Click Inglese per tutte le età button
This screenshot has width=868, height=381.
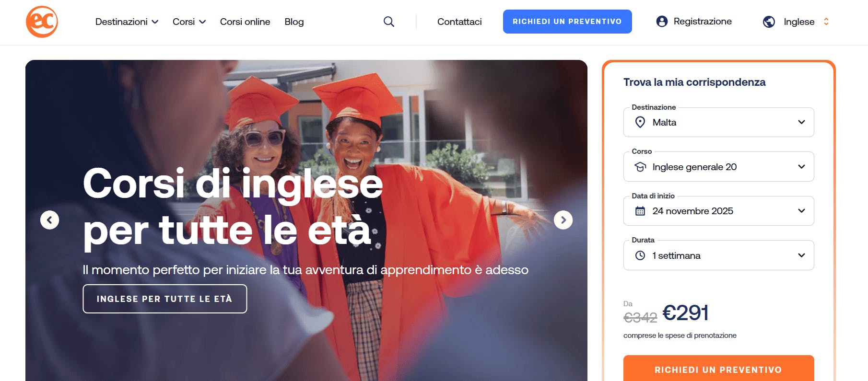(x=165, y=299)
